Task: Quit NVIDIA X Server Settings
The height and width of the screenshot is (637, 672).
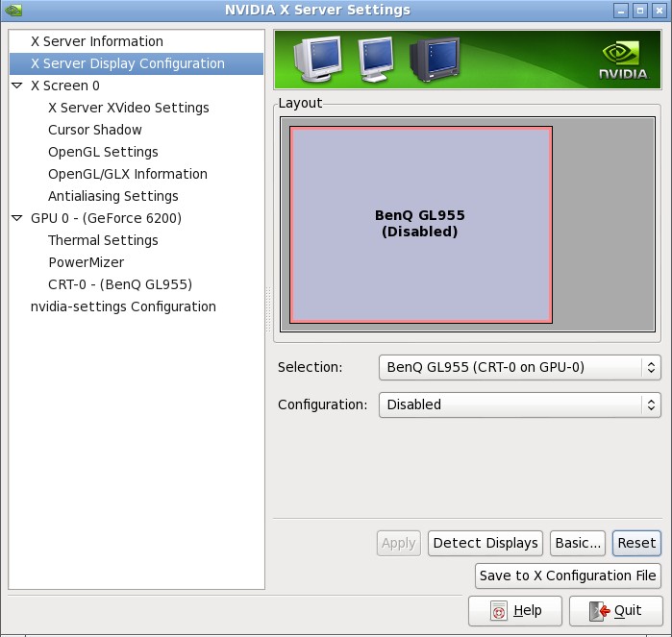Action: tap(616, 610)
